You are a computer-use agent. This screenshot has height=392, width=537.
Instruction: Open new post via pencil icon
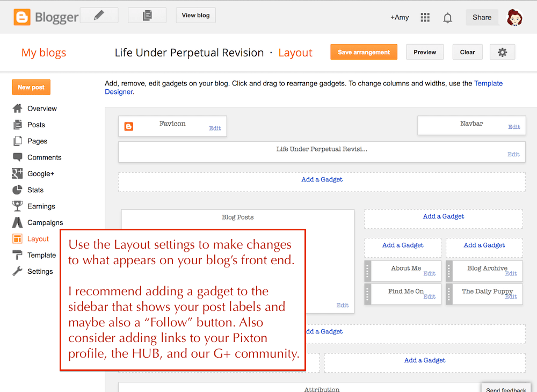(99, 16)
